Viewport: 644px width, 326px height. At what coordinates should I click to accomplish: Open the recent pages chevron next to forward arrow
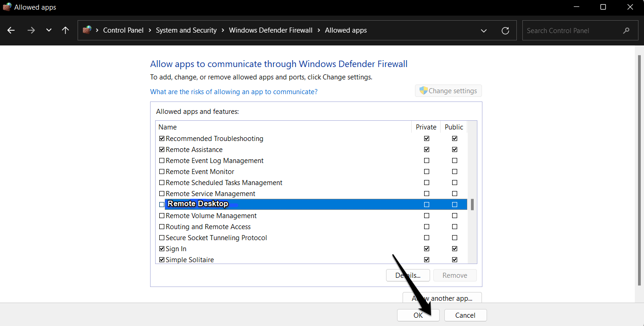[x=49, y=30]
